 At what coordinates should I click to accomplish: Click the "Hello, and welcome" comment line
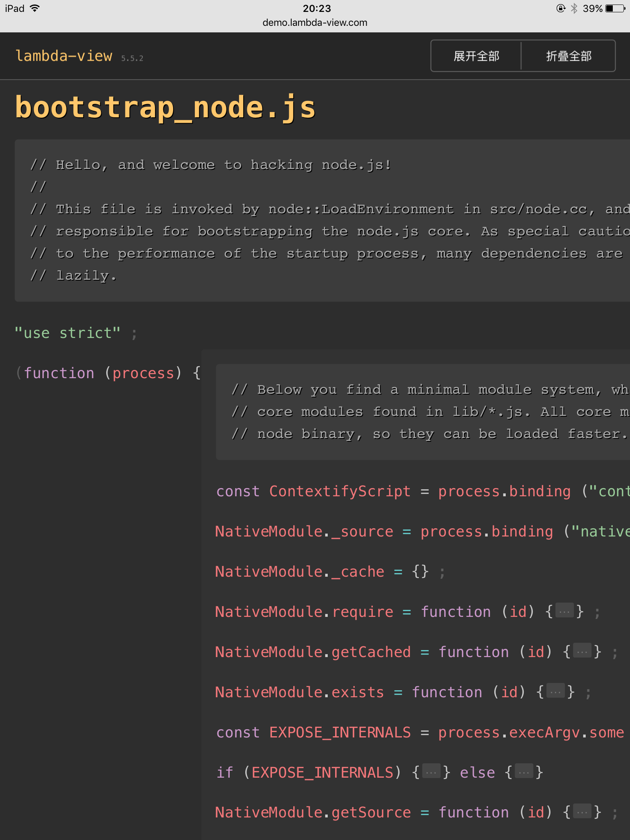(211, 165)
